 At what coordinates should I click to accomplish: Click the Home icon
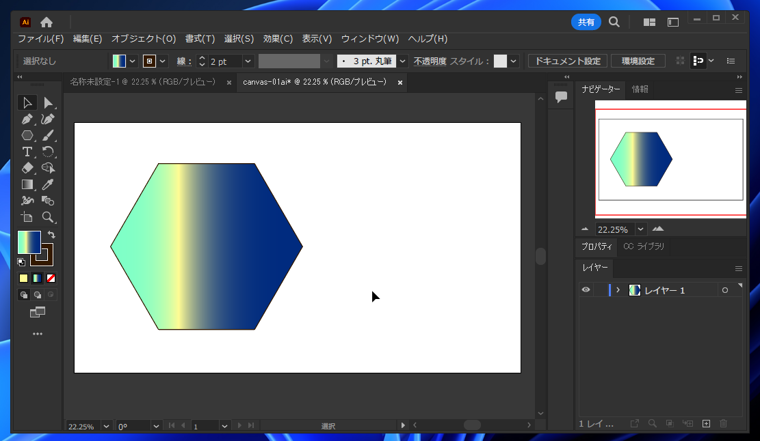coord(46,22)
